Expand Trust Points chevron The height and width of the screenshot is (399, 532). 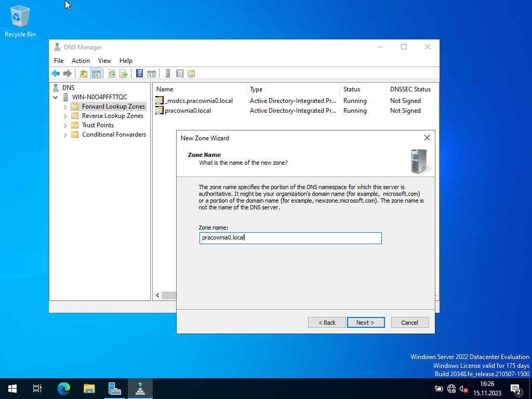point(65,126)
